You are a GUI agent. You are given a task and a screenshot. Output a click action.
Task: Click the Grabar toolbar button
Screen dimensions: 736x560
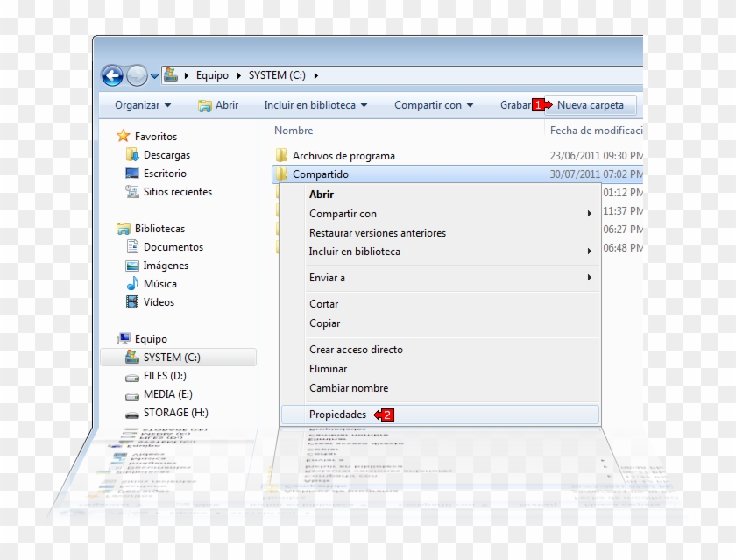click(513, 105)
